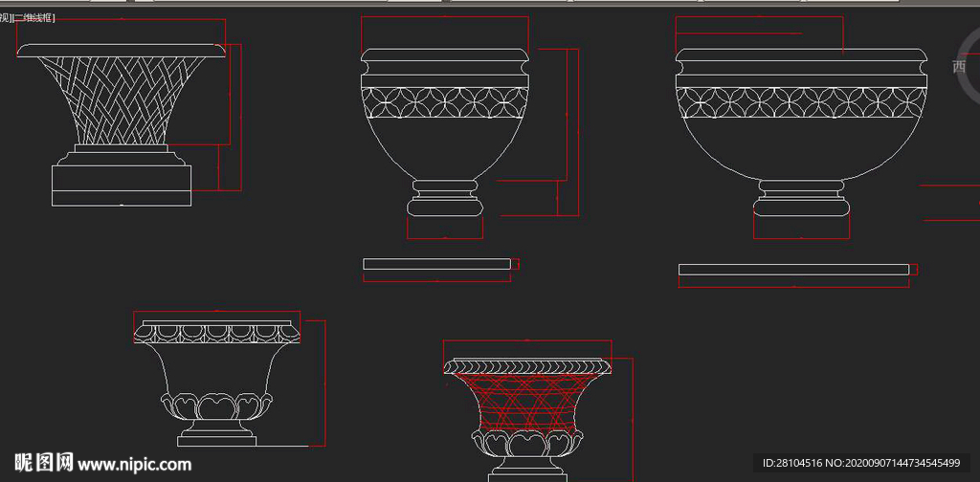The image size is (980, 482).
Task: Open the 二维线框 visual style control
Action: point(33,18)
